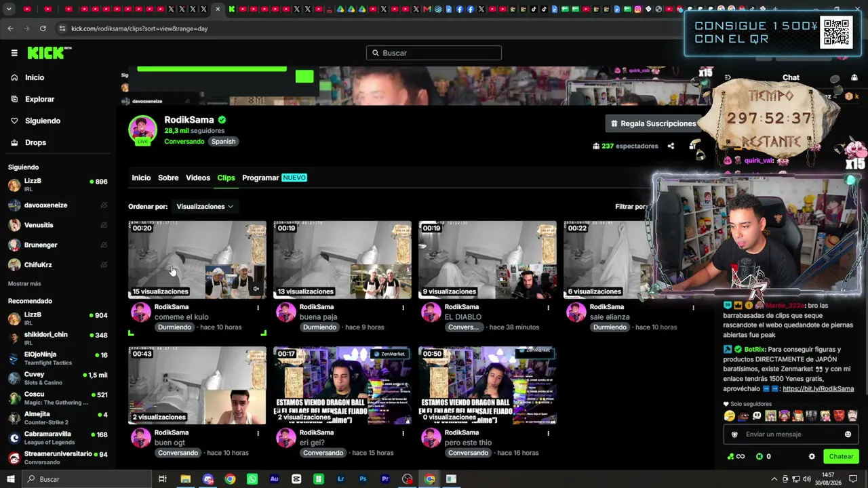
Task: Open Adobe Audition from the taskbar
Action: (274, 479)
